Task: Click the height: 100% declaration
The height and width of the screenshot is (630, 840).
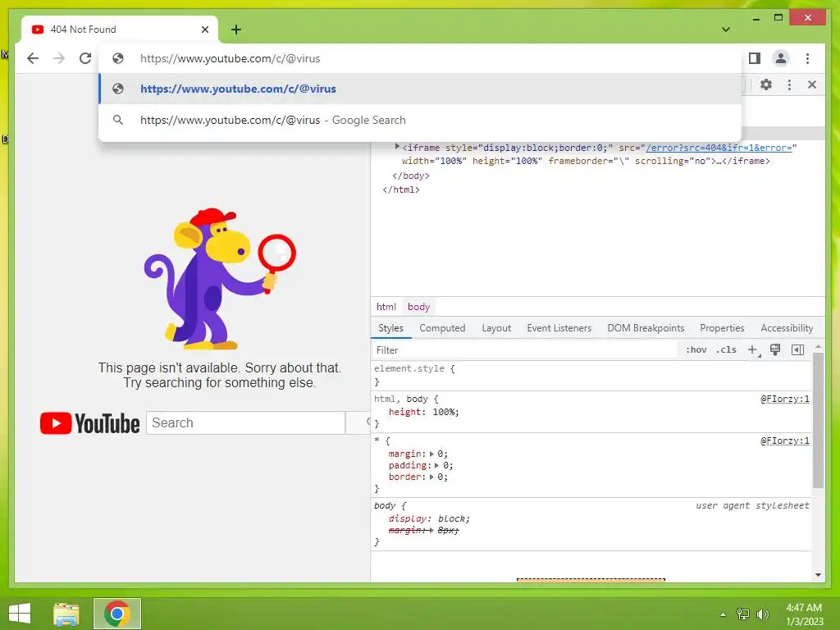Action: (x=423, y=412)
